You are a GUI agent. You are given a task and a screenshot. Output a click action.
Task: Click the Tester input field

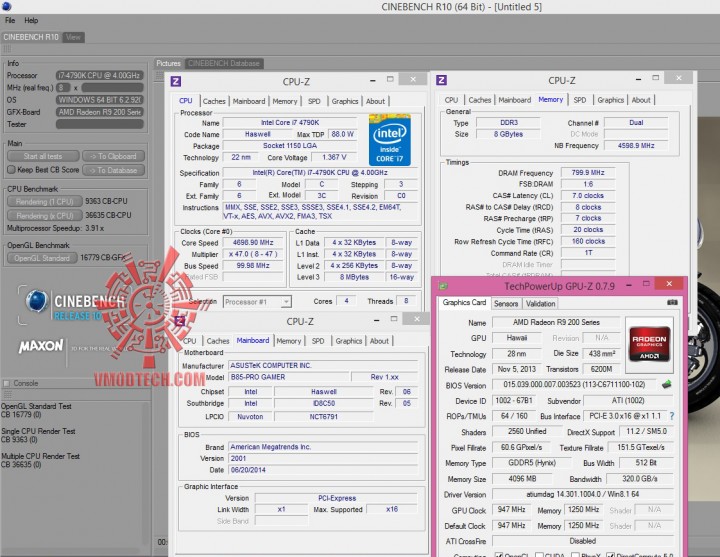tap(100, 124)
